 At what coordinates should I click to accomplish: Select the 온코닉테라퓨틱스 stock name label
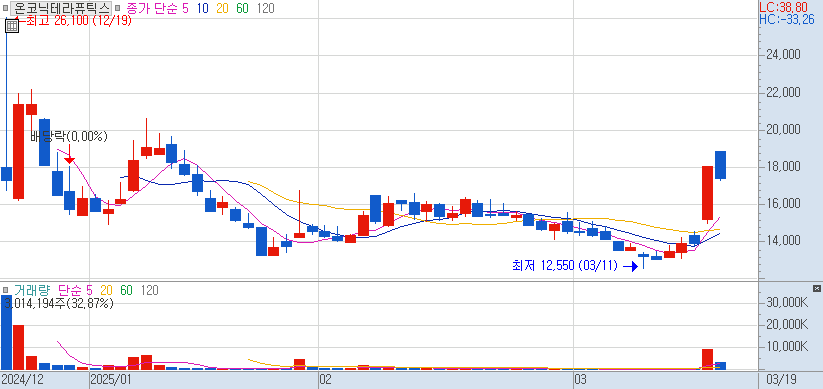(61, 8)
